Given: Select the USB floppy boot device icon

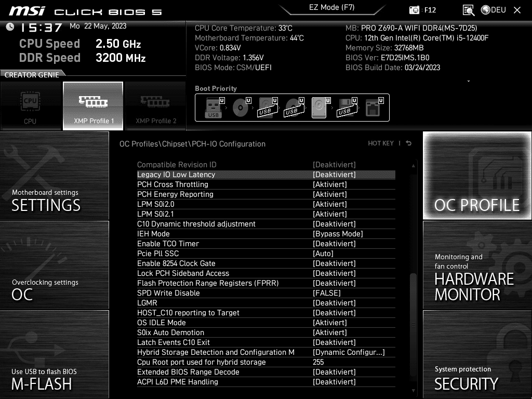Looking at the screenshot, I should (347, 108).
